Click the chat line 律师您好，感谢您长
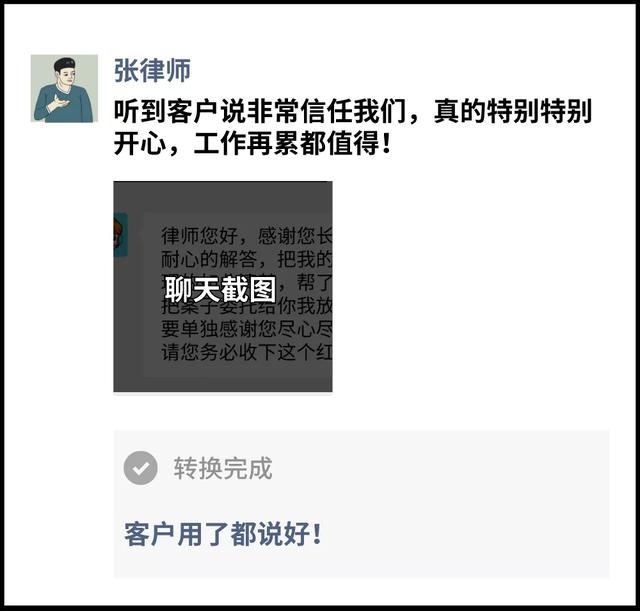Image resolution: width=640 pixels, height=611 pixels. (247, 236)
